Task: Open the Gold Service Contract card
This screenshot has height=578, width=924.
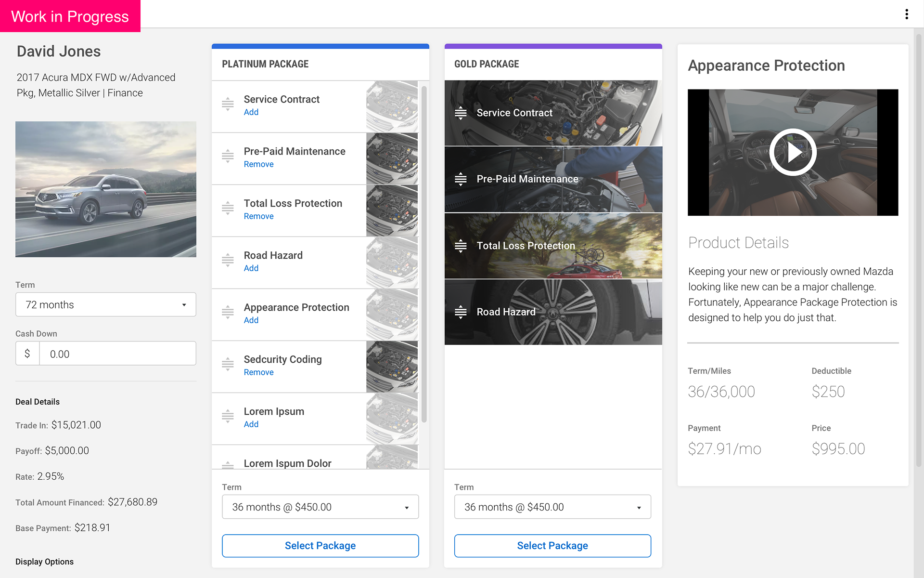Action: click(553, 113)
